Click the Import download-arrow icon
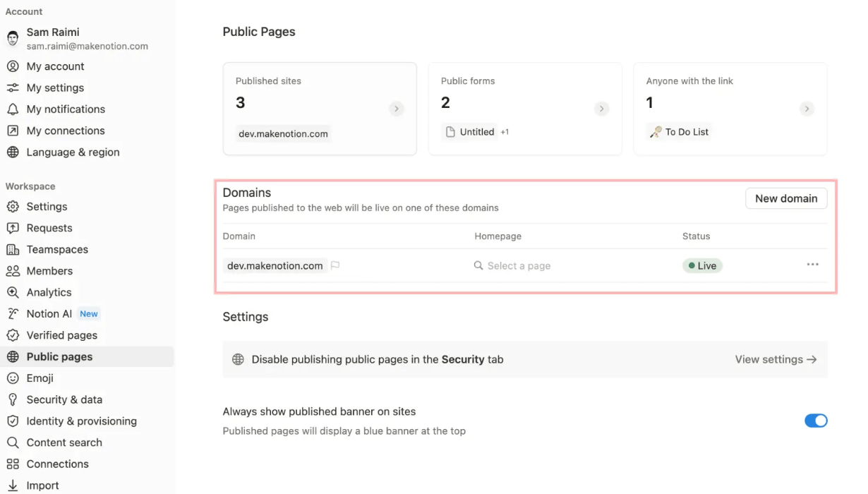This screenshot has width=868, height=494. coord(13,486)
